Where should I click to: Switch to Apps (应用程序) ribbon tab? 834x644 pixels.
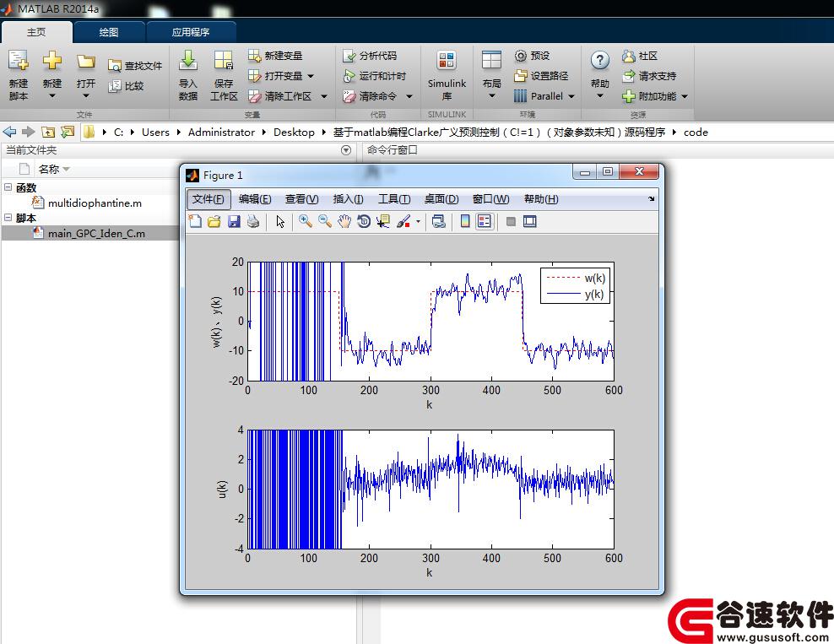pos(191,32)
